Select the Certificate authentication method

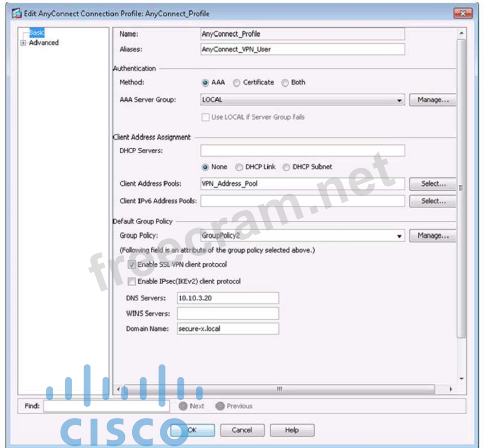coord(237,83)
